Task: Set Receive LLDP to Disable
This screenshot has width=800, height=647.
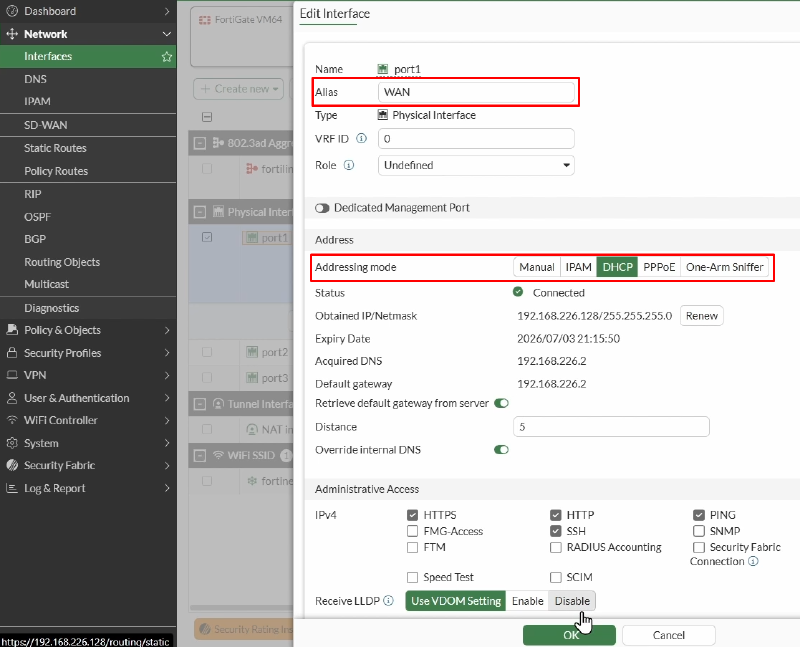Action: [572, 601]
